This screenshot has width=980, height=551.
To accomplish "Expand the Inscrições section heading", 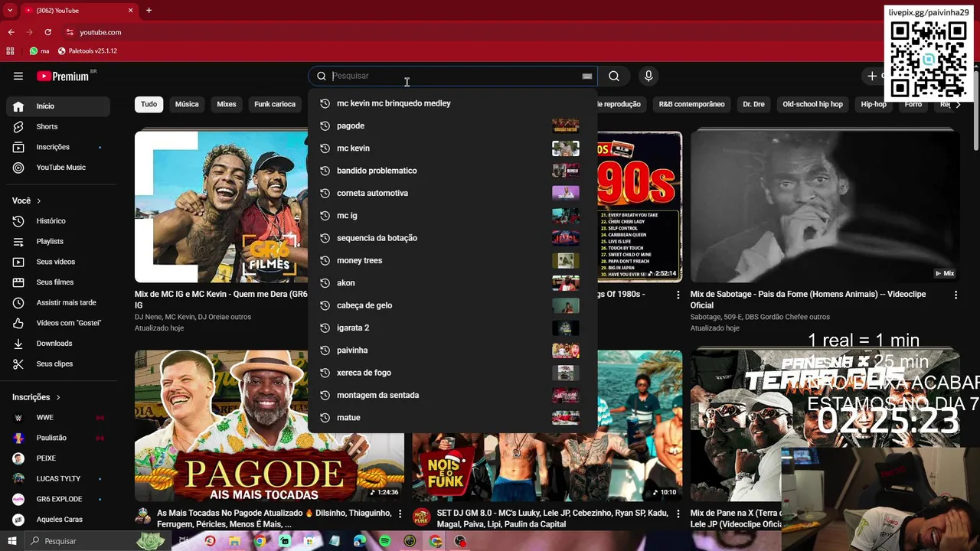I will 36,397.
